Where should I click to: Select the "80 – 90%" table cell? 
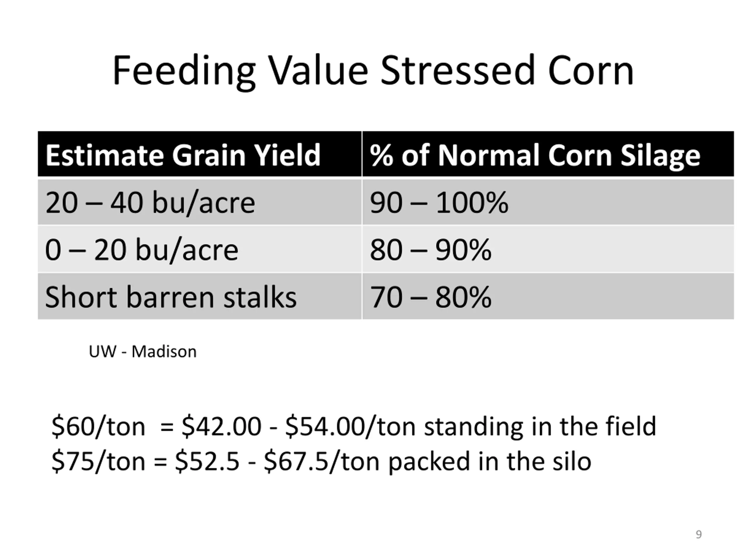(x=431, y=250)
